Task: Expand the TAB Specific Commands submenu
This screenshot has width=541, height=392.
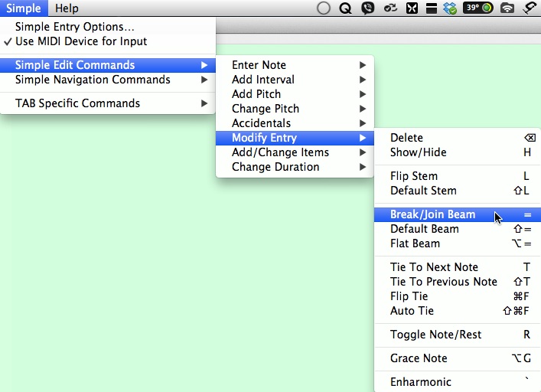Action: click(x=77, y=103)
